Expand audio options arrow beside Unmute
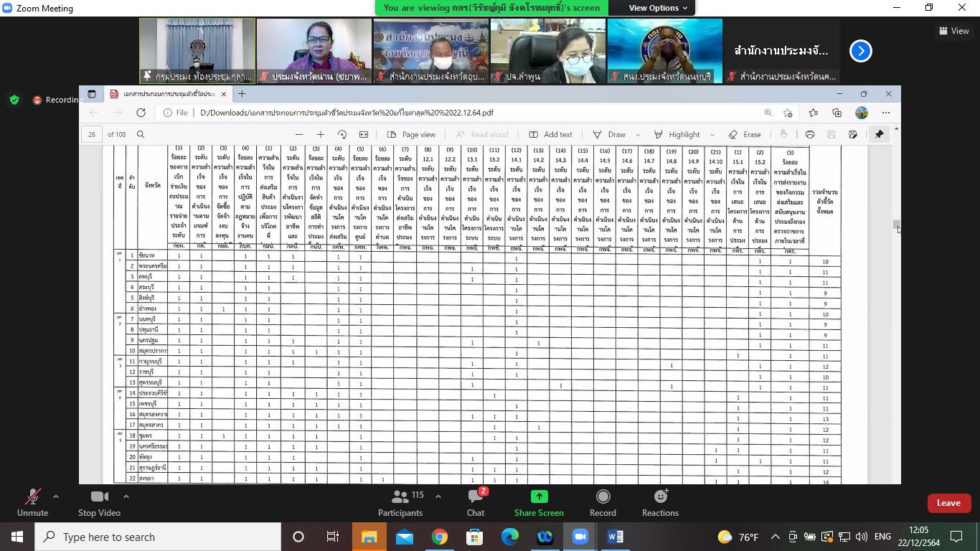The width and height of the screenshot is (980, 551). [x=56, y=496]
